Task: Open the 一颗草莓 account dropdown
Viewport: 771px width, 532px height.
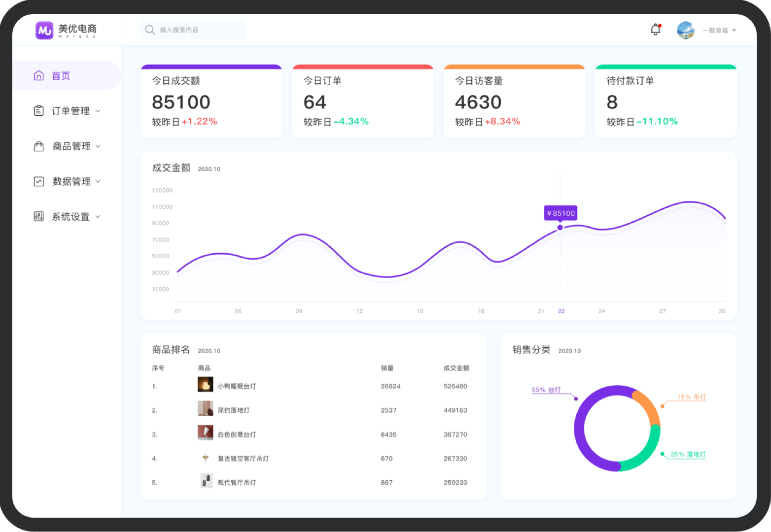Action: [719, 30]
